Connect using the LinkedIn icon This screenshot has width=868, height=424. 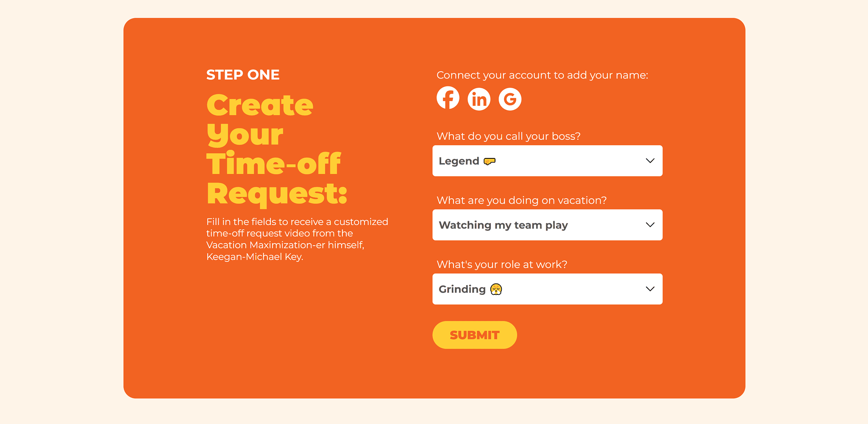[x=479, y=100]
